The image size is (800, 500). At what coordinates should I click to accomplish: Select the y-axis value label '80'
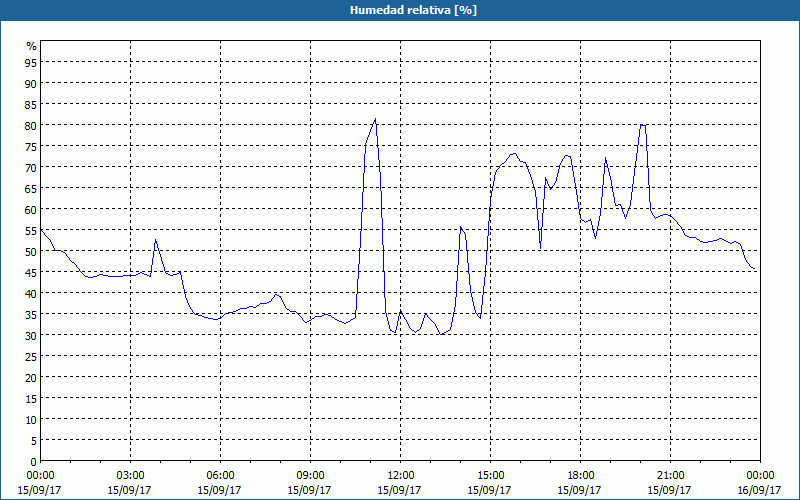[x=31, y=126]
